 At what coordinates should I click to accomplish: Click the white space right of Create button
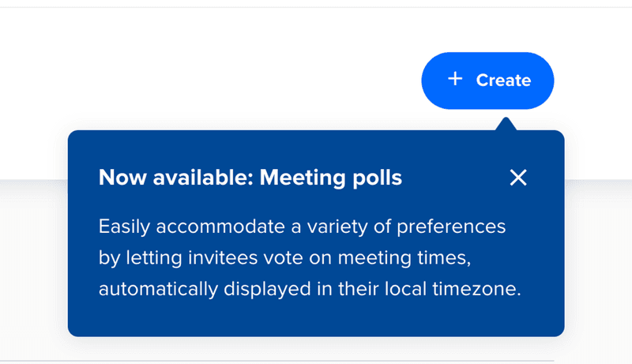(592, 79)
